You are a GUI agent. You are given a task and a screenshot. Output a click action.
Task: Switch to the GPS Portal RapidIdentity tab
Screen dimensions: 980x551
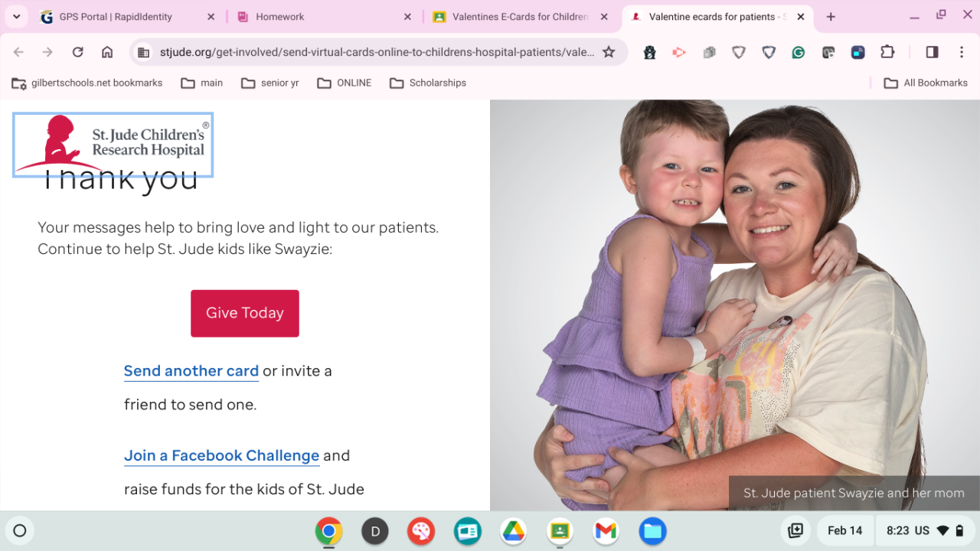pyautogui.click(x=128, y=16)
